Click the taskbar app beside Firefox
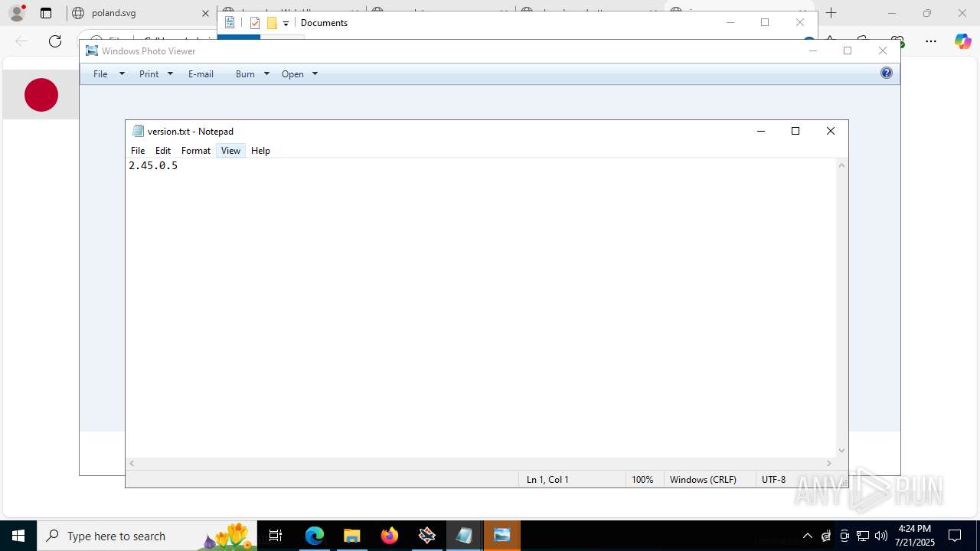Viewport: 980px width, 551px height. coord(426,536)
